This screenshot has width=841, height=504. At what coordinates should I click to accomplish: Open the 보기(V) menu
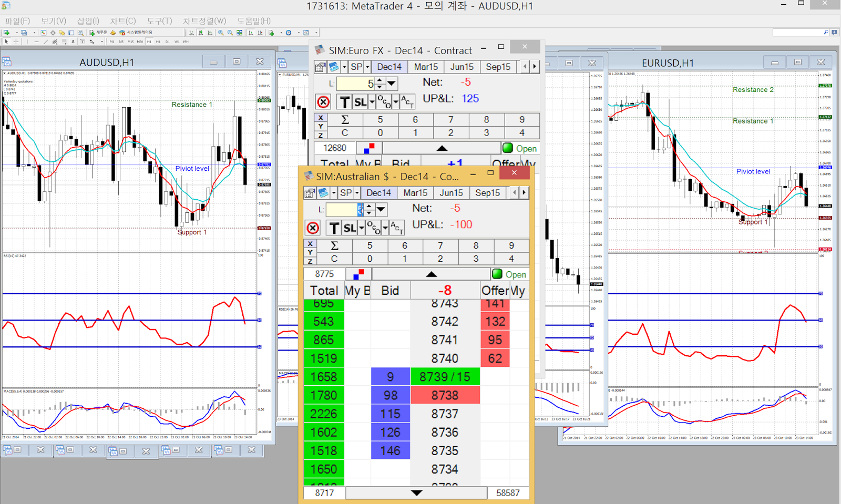(54, 21)
